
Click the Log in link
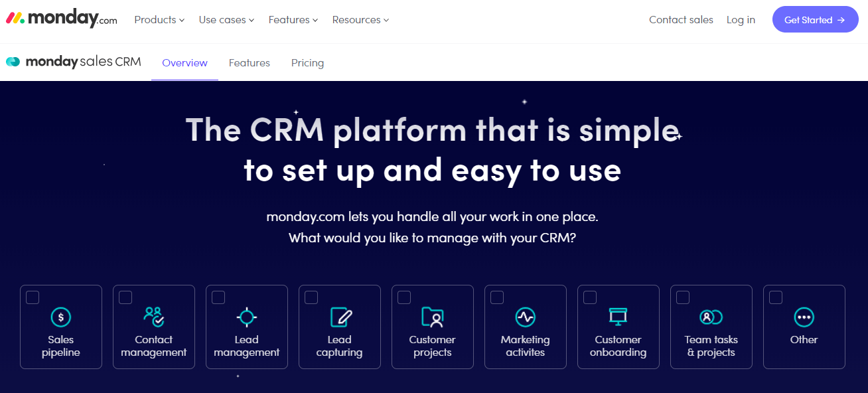[x=741, y=20]
